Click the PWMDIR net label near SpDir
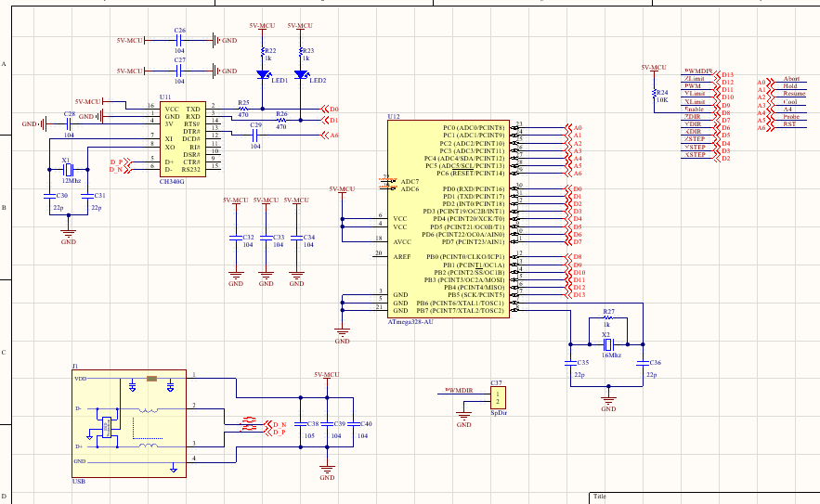This screenshot has width=820, height=504. tap(459, 391)
